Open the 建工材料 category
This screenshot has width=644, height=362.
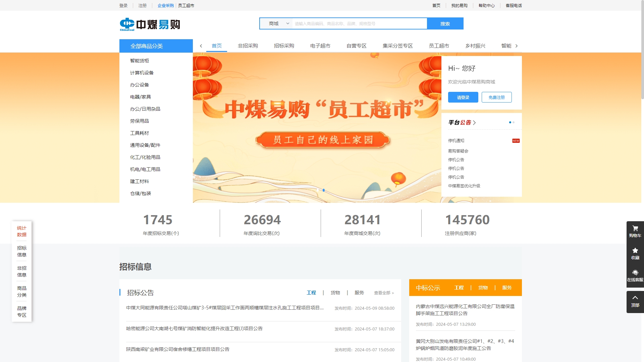click(140, 181)
